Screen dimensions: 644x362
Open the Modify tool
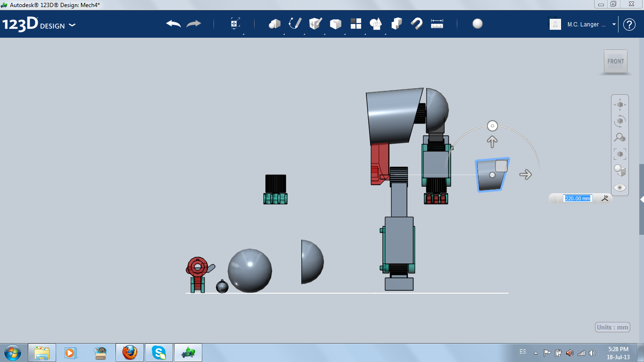pos(336,24)
